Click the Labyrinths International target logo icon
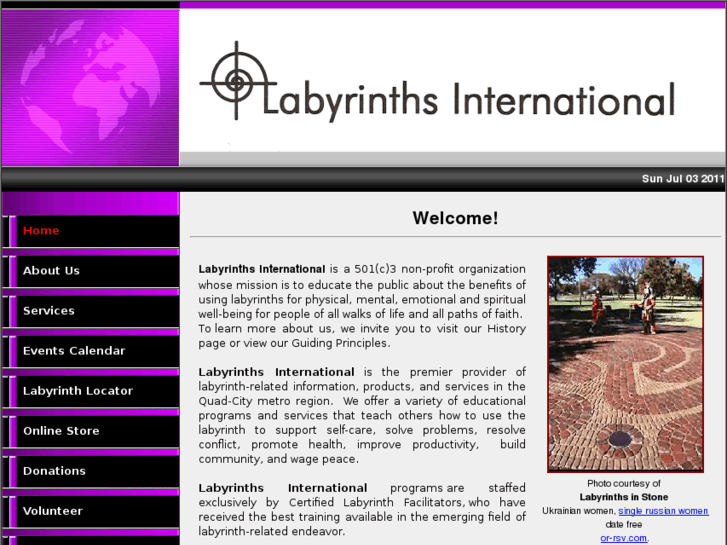This screenshot has width=727, height=545. click(x=236, y=82)
